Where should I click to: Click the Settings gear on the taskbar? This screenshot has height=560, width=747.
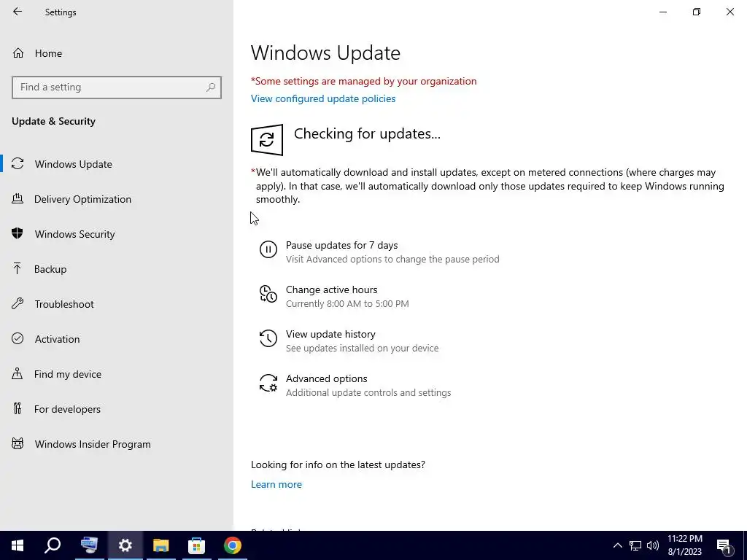pos(125,545)
